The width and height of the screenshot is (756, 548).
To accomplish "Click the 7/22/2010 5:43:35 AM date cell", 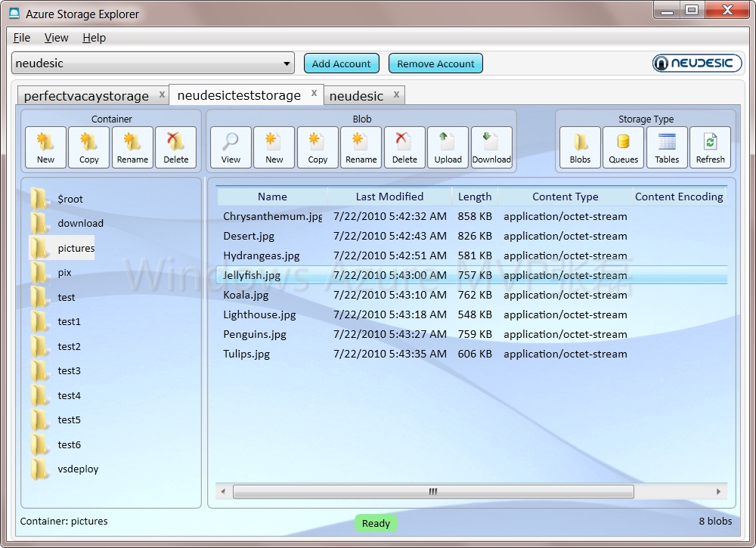I will (x=390, y=354).
